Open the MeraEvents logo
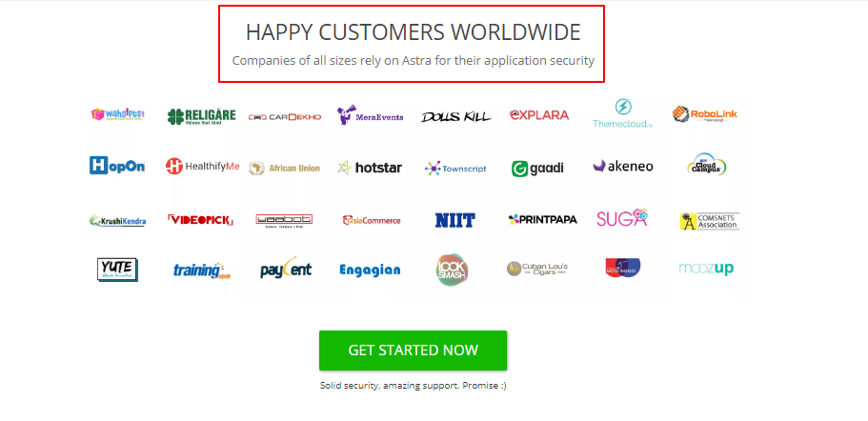Image resolution: width=868 pixels, height=421 pixels. 371,115
